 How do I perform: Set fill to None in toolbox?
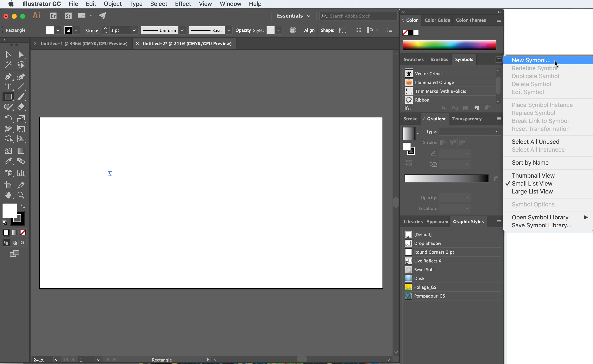pos(23,233)
